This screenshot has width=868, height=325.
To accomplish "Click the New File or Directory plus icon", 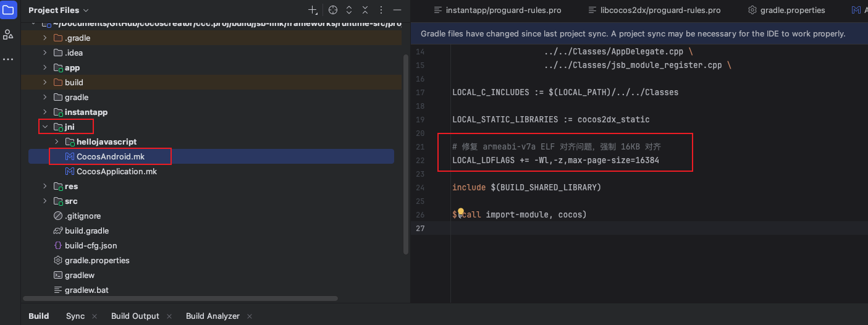I will pyautogui.click(x=313, y=11).
